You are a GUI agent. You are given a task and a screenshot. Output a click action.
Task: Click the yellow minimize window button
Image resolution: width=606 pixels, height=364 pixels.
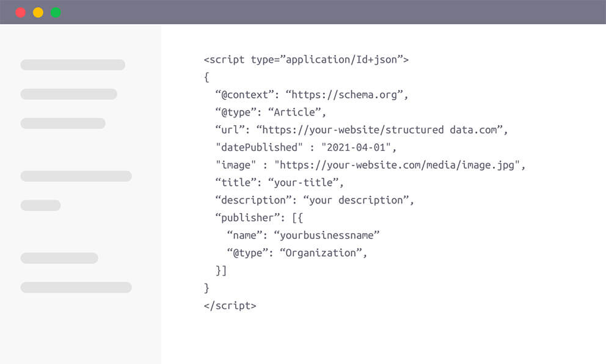[38, 12]
